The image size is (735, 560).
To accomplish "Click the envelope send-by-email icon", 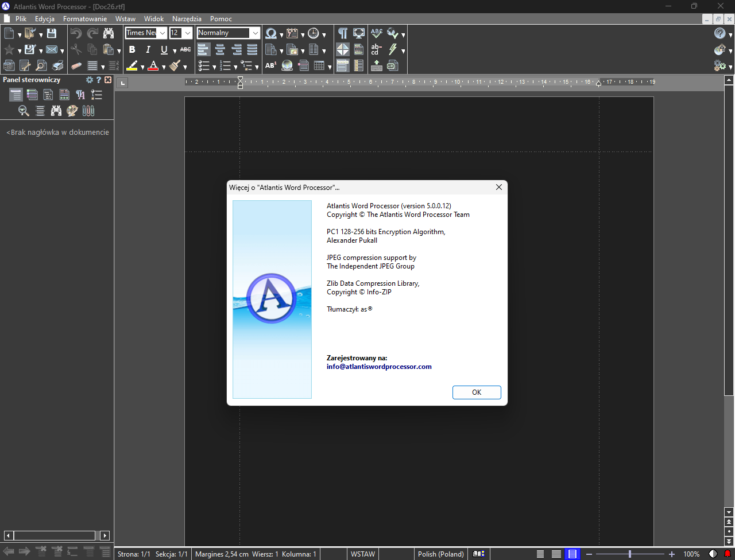I will click(52, 49).
